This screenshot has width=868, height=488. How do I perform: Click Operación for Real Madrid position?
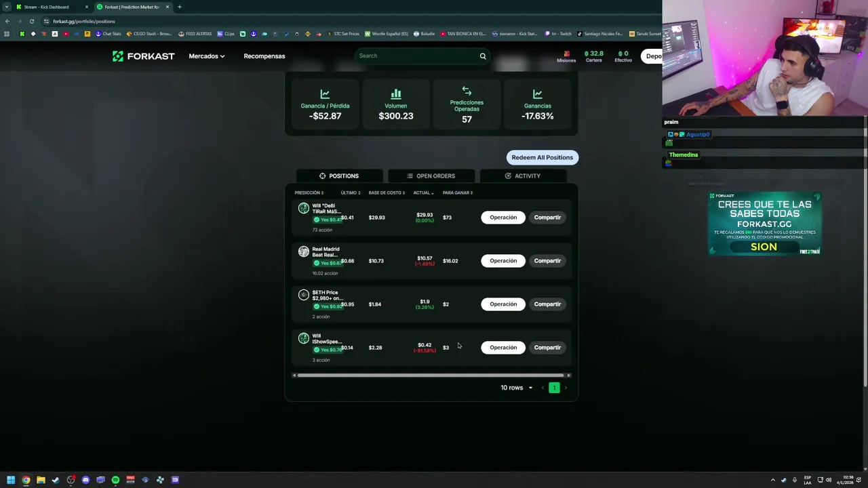tap(503, 261)
